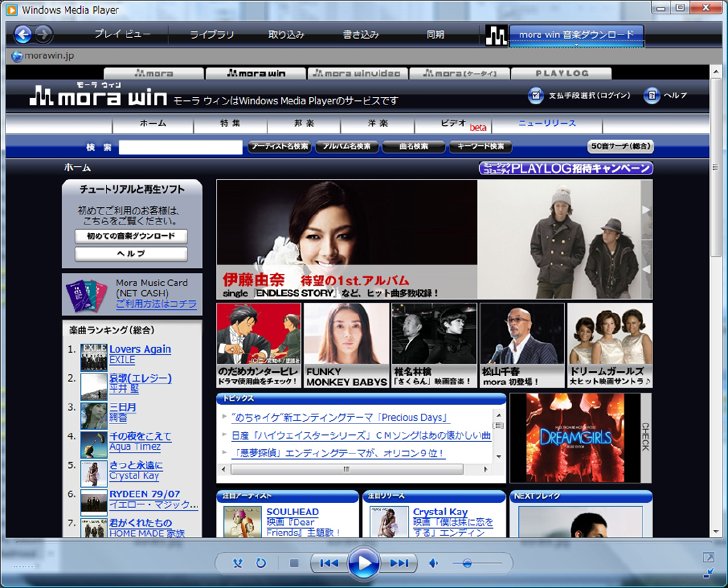728x588 pixels.
Task: Select the mora site tab
Action: click(154, 73)
